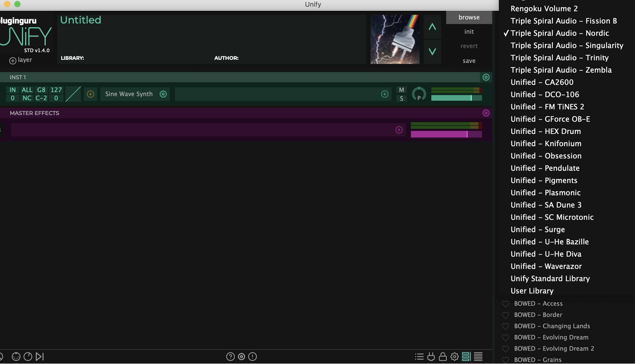
Task: Click the footer target circle icon
Action: point(241,356)
